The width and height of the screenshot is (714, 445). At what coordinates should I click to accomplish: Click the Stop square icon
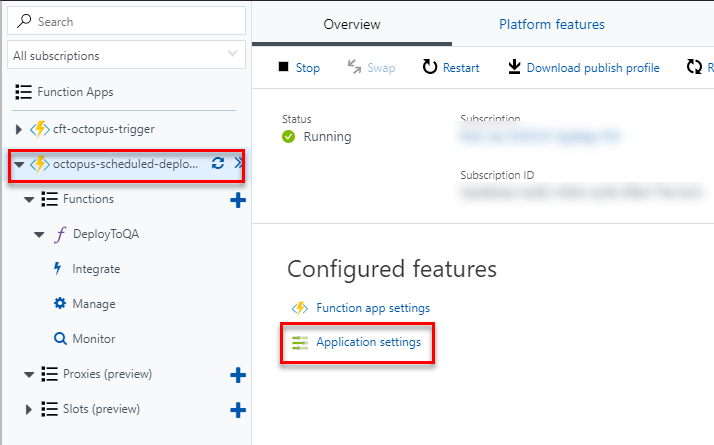[x=283, y=67]
